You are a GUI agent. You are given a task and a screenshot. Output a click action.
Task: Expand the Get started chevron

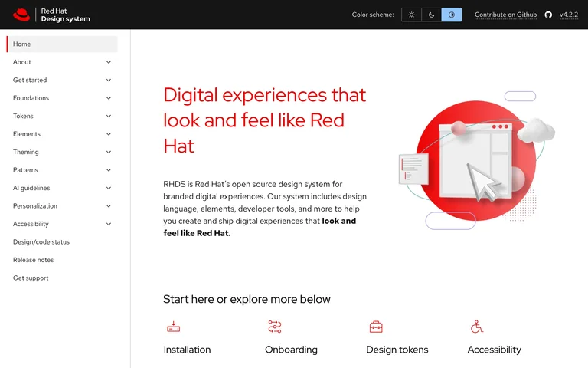[x=109, y=80]
